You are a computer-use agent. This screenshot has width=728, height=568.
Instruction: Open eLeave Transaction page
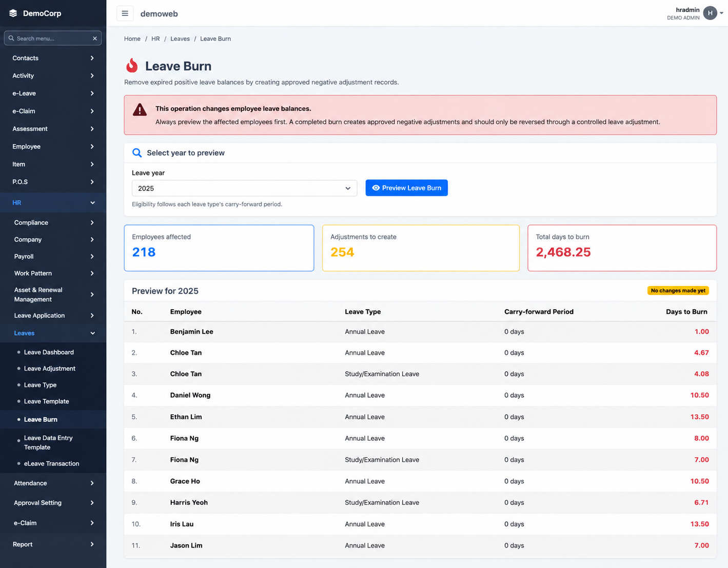tap(51, 463)
